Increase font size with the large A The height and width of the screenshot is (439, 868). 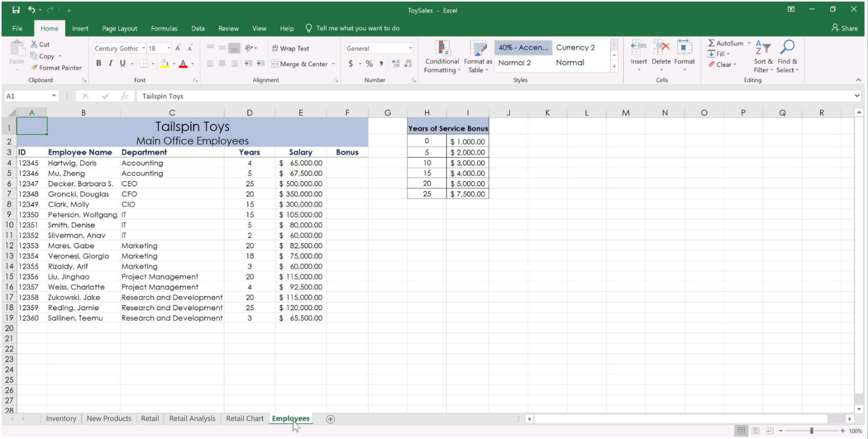pyautogui.click(x=178, y=49)
